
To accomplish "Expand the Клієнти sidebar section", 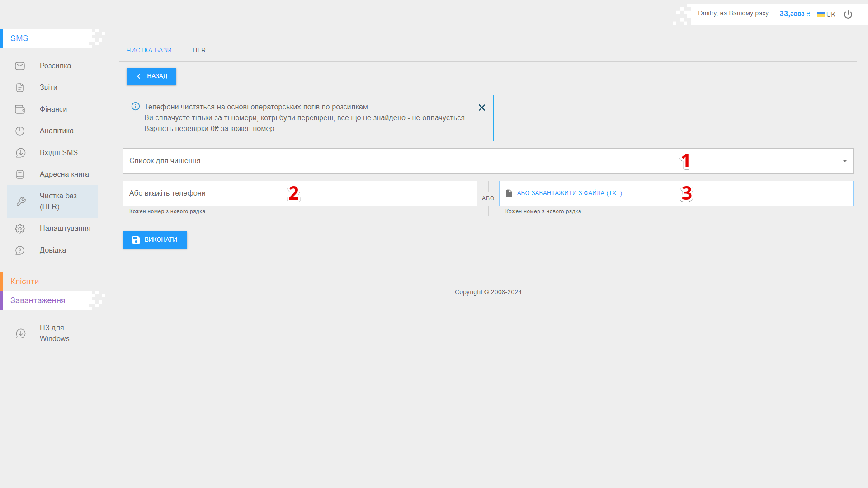I will 25,282.
